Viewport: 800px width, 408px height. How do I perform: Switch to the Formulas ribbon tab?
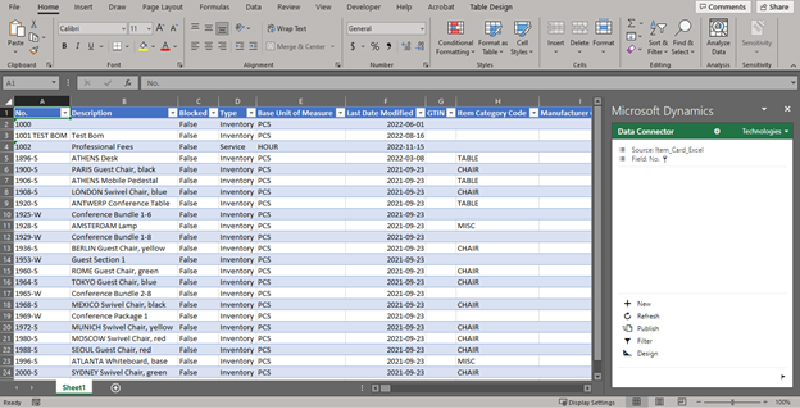215,6
